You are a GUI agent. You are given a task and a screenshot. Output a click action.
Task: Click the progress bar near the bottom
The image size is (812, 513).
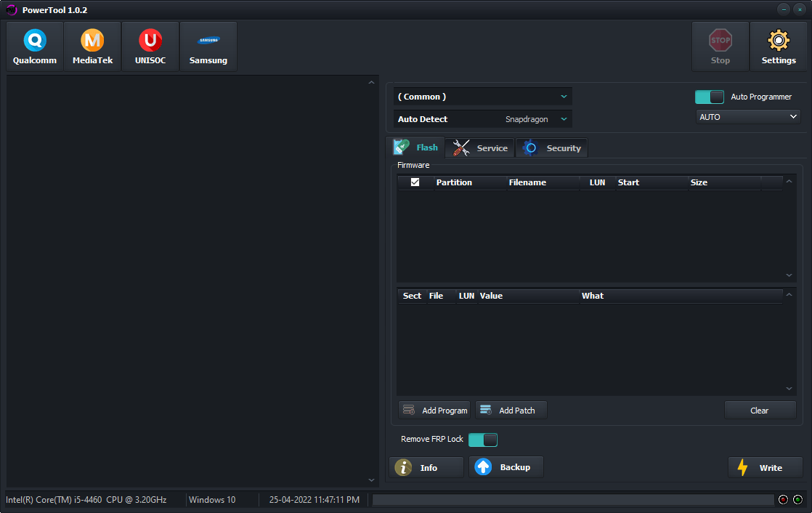pyautogui.click(x=573, y=499)
